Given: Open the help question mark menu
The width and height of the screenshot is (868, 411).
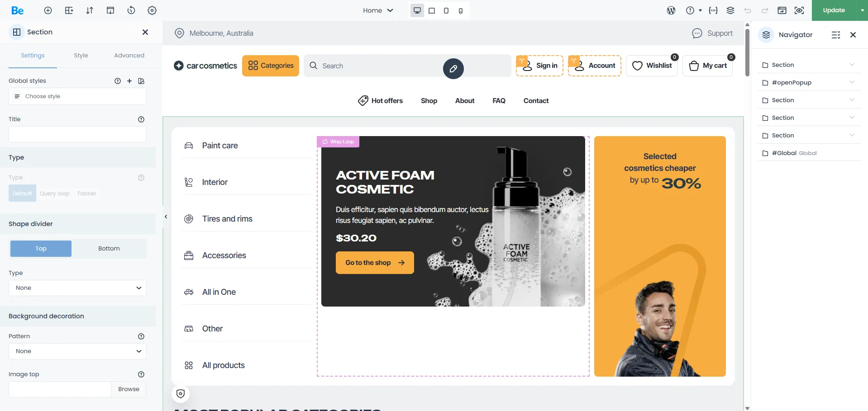Looking at the screenshot, I should tap(693, 10).
